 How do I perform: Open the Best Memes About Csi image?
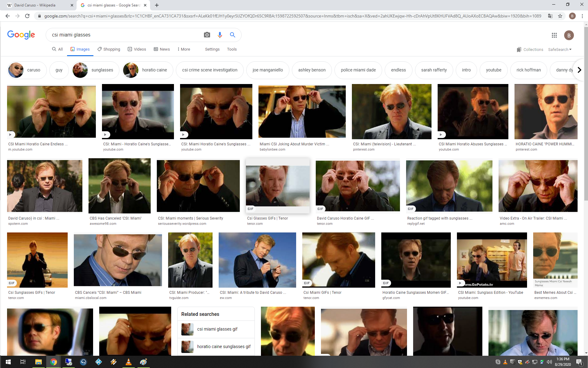555,260
